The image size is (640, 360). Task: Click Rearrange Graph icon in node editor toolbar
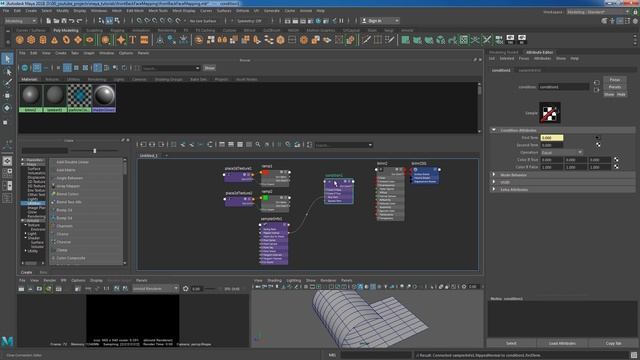coord(210,144)
